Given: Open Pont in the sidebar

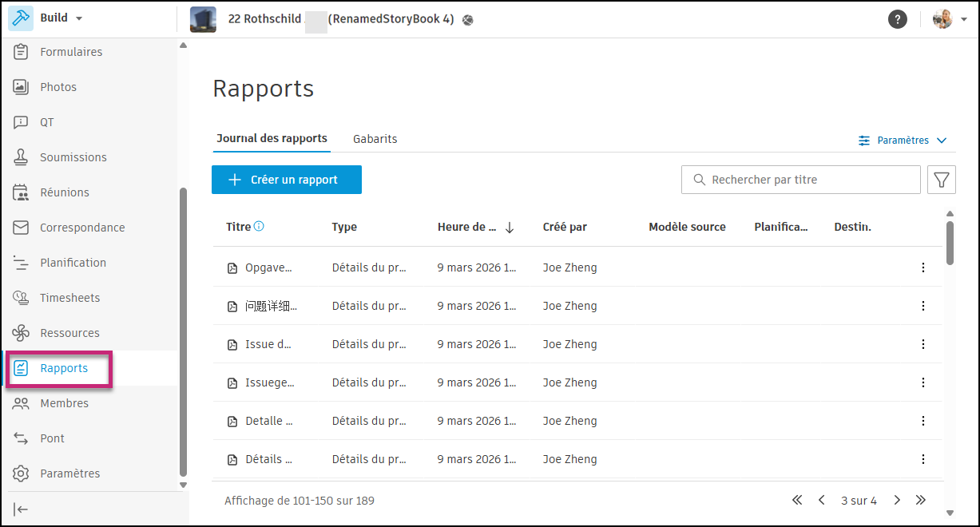Looking at the screenshot, I should click(x=52, y=438).
